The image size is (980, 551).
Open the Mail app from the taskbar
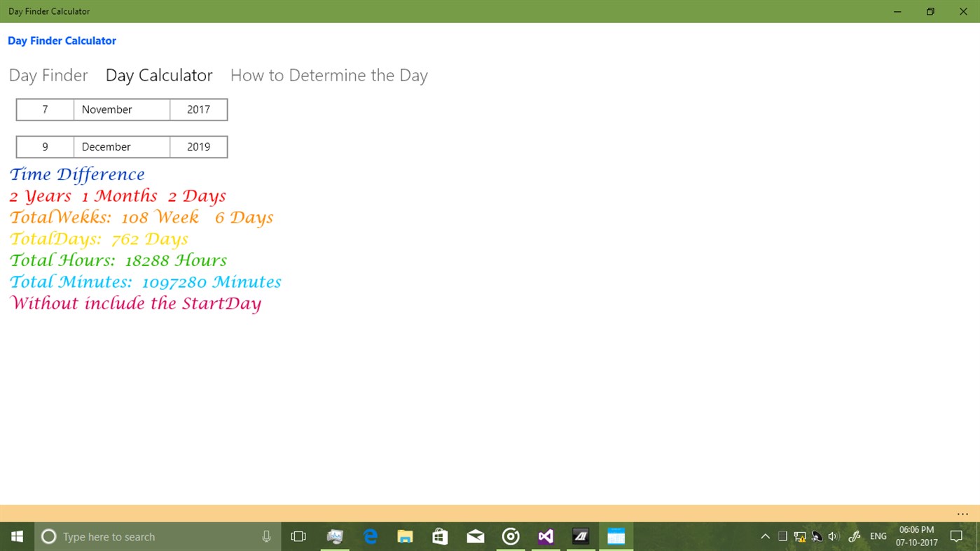(475, 536)
